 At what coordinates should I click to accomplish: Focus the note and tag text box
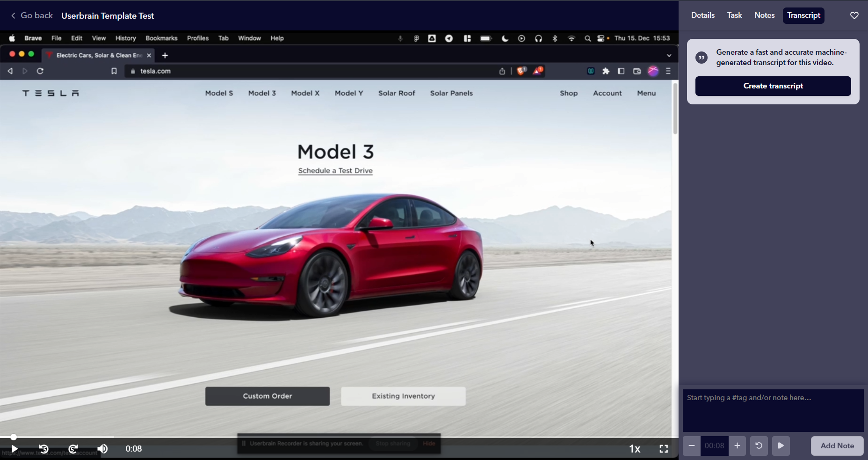click(773, 410)
